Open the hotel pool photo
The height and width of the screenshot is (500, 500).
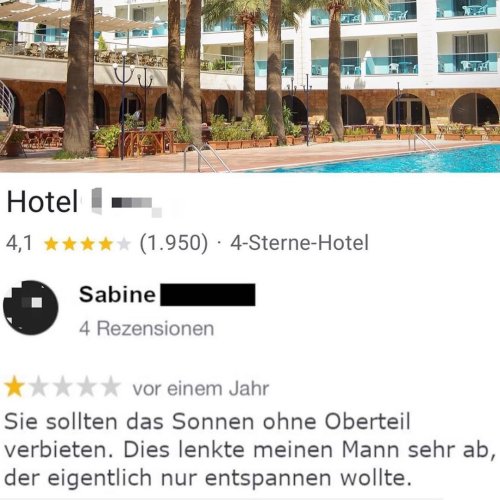[250, 86]
